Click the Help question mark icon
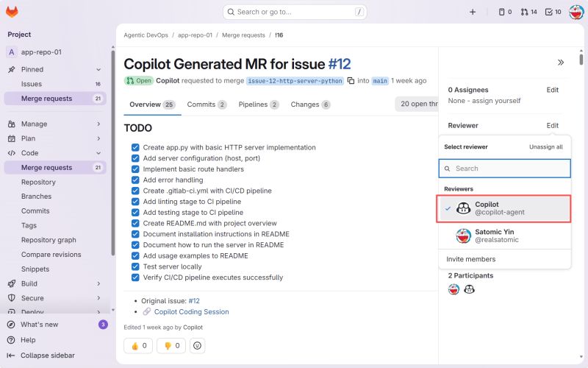The width and height of the screenshot is (588, 368). click(11, 340)
